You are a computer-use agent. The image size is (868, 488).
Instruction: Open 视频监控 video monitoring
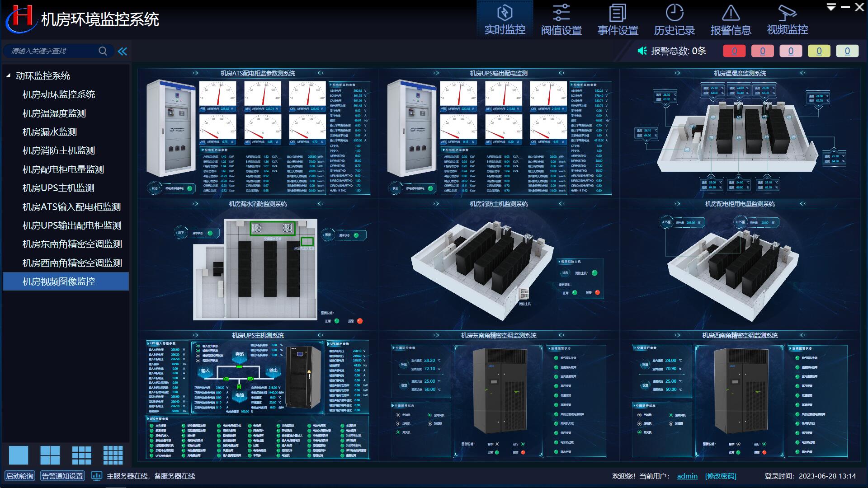coord(787,19)
